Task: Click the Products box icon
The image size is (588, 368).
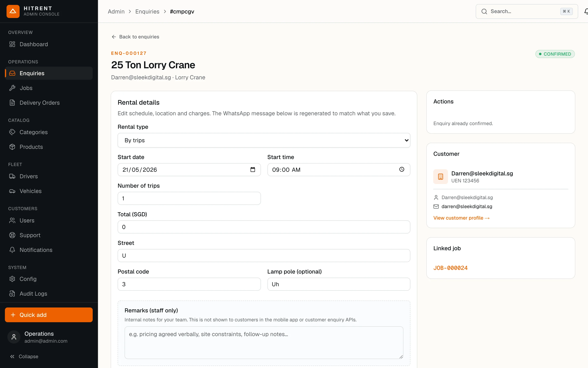Action: [12, 147]
